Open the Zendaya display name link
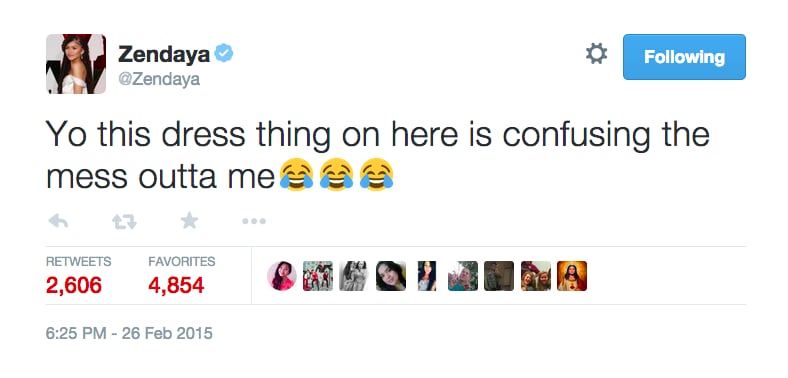The image size is (788, 378). pos(164,54)
